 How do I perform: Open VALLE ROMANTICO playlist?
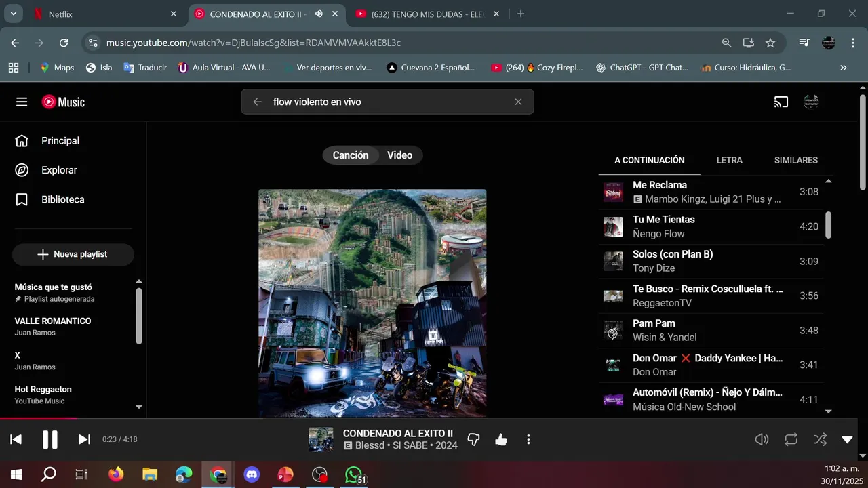[73, 326]
